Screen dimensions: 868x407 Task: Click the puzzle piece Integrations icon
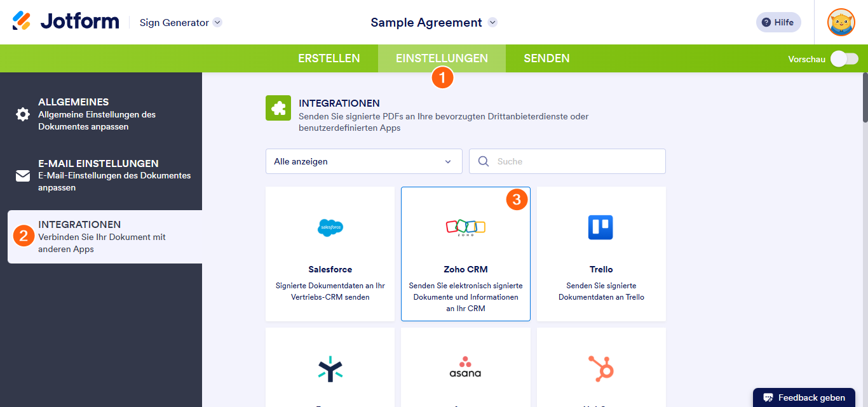pos(278,107)
